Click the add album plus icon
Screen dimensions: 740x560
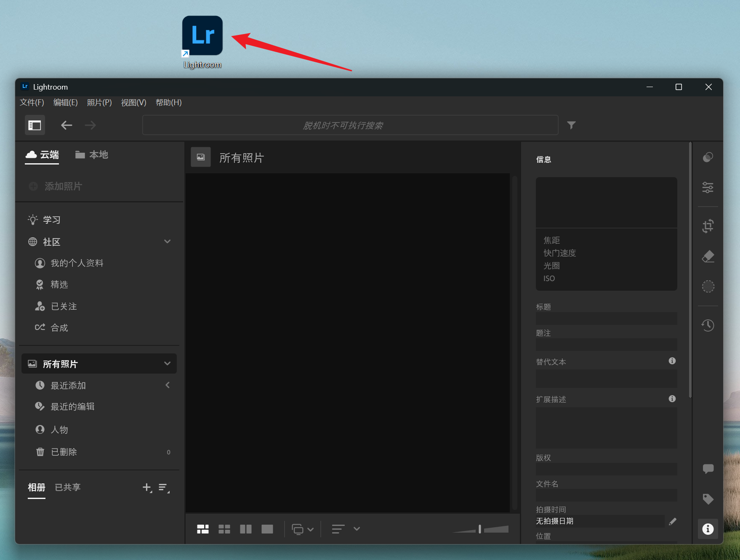pyautogui.click(x=147, y=488)
